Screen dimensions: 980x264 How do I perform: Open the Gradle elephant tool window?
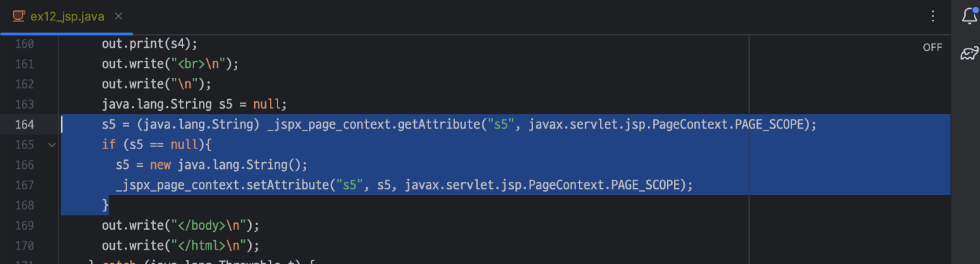[x=969, y=53]
